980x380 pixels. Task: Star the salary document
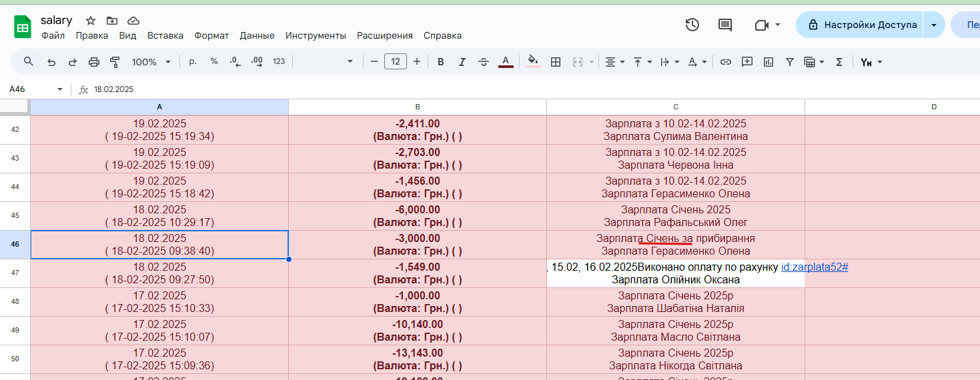tap(91, 21)
